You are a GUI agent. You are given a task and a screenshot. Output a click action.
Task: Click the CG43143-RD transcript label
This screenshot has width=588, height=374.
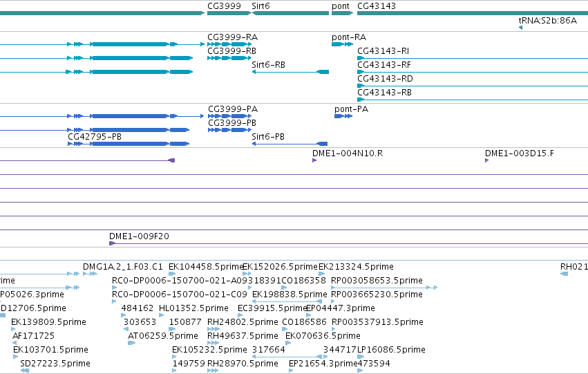(x=385, y=79)
